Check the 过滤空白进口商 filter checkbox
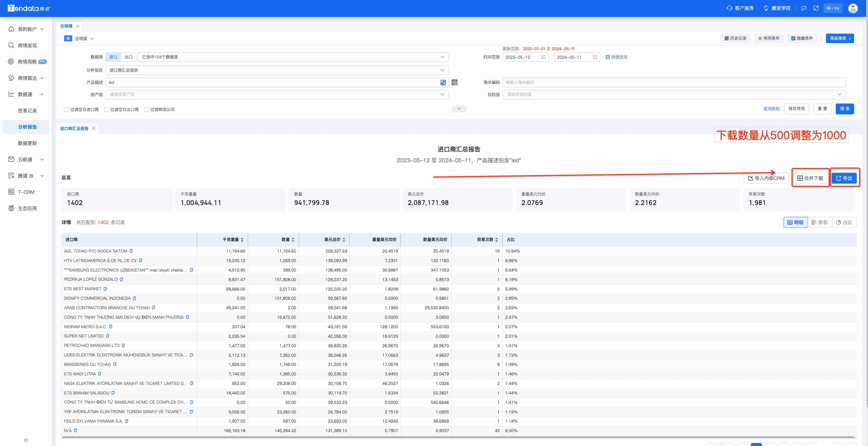The height and width of the screenshot is (446, 868). 67,109
